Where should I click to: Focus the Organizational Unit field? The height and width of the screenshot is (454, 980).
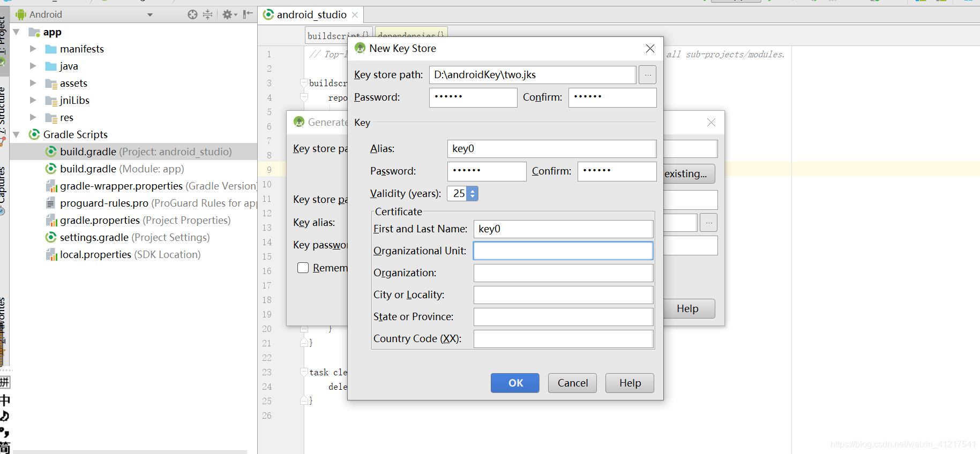coord(563,251)
